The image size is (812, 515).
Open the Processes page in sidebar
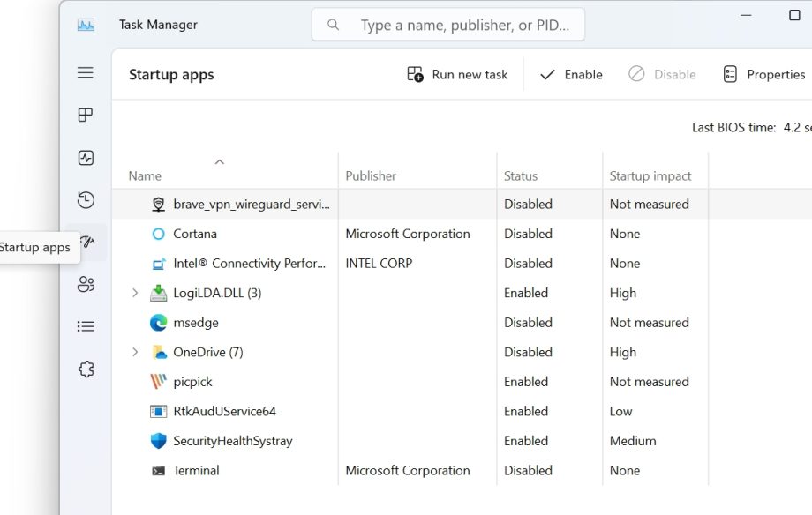pos(85,115)
